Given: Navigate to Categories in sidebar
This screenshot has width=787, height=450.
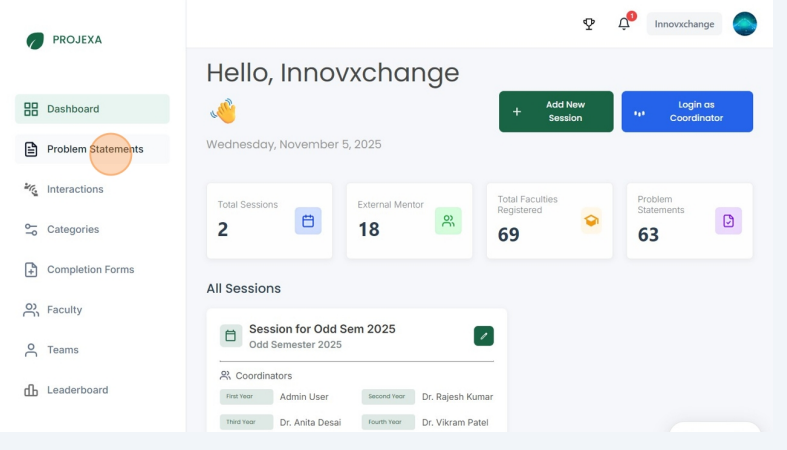Looking at the screenshot, I should (72, 229).
